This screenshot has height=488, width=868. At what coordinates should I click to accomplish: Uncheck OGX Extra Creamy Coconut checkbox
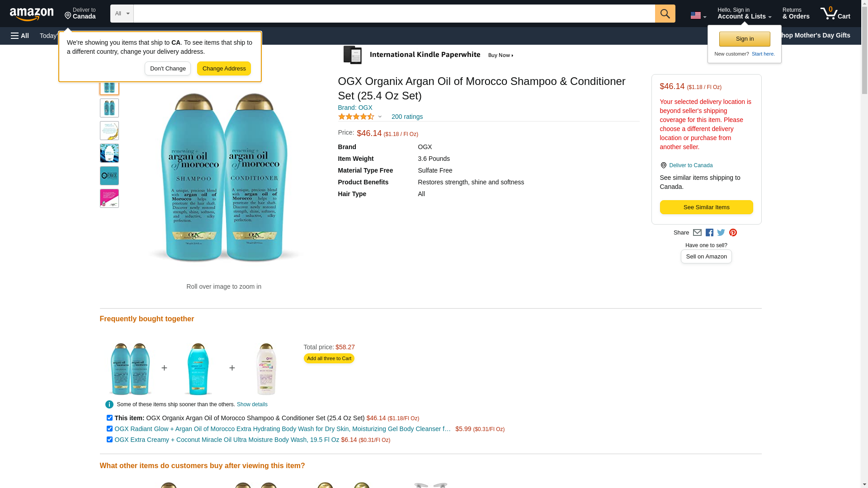[x=109, y=440]
